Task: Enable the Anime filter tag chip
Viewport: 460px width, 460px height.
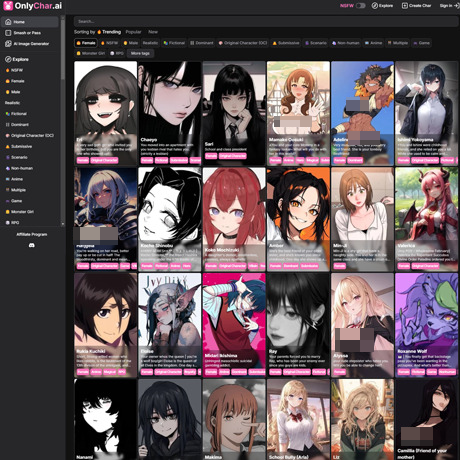Action: tap(373, 43)
